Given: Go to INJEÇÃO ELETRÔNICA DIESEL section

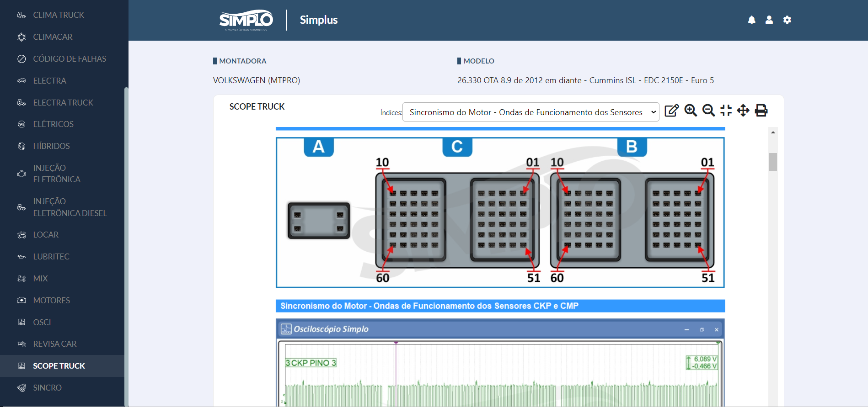Looking at the screenshot, I should pos(70,207).
